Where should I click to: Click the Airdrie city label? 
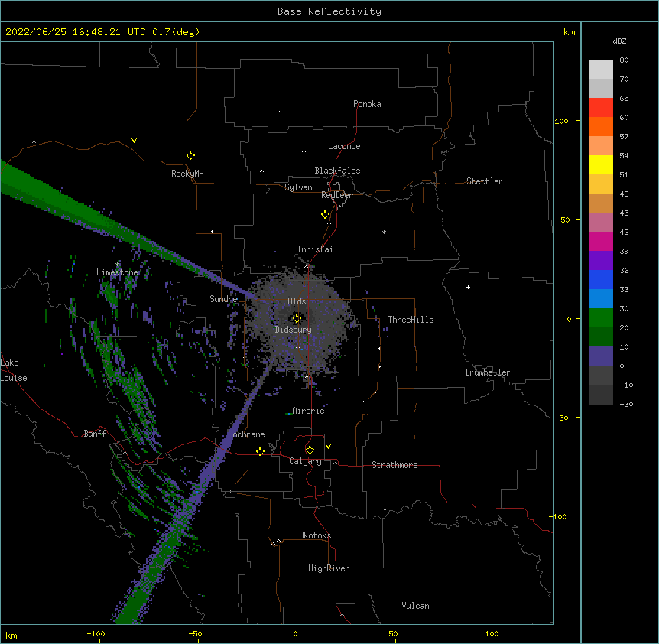308,411
